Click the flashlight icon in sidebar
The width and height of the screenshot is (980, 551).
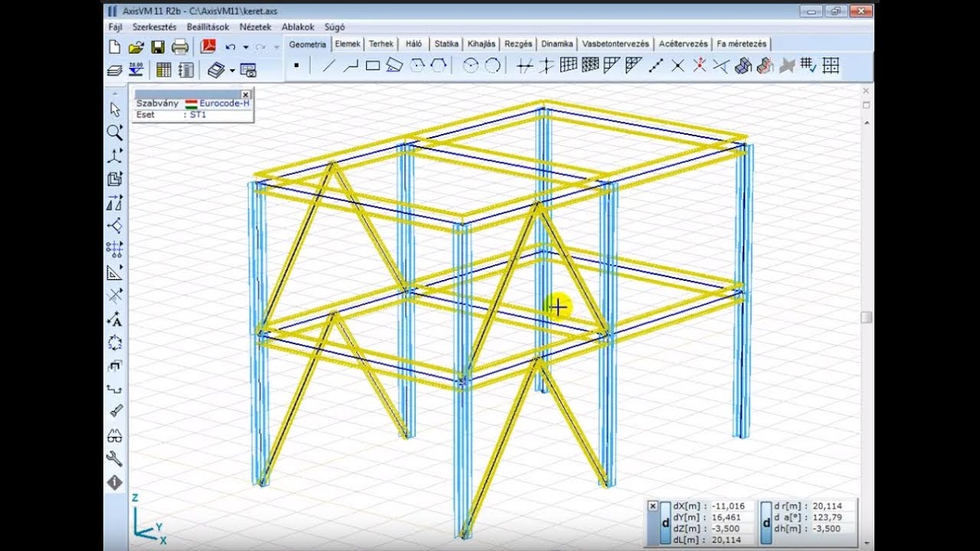tap(115, 412)
